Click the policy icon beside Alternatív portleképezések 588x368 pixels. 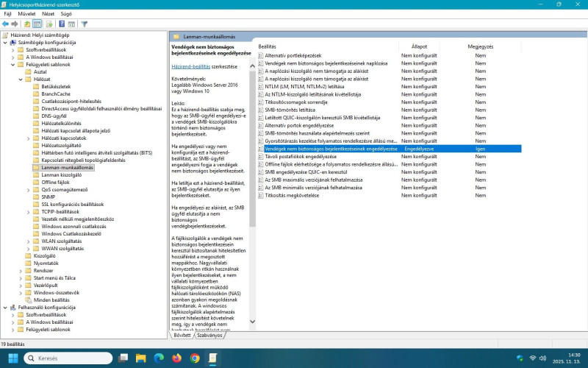click(261, 56)
